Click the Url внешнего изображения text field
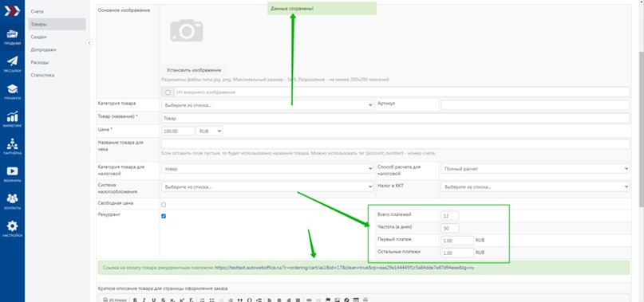 [x=401, y=92]
